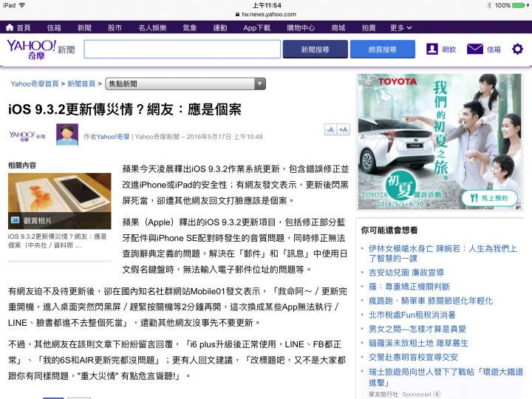Decrease font size with -A
This screenshot has height=399, width=532.
330,129
